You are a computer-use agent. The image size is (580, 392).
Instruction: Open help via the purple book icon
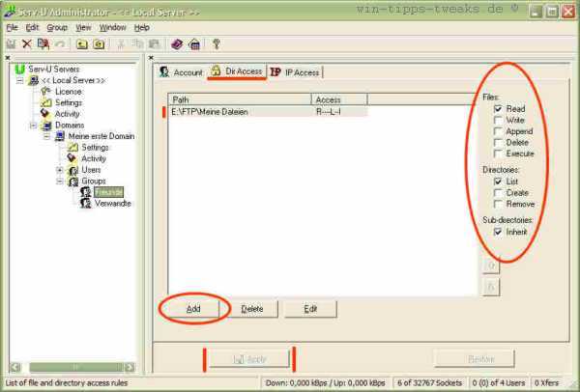click(177, 44)
